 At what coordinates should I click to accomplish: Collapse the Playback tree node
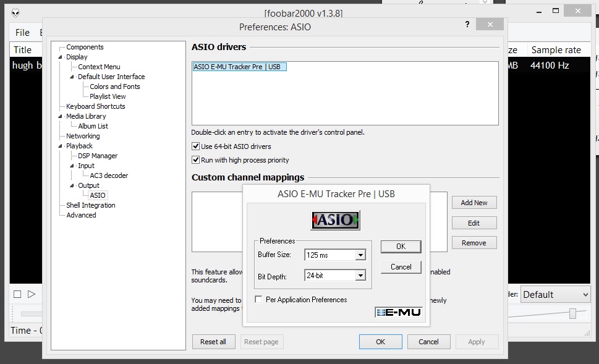[x=60, y=146]
